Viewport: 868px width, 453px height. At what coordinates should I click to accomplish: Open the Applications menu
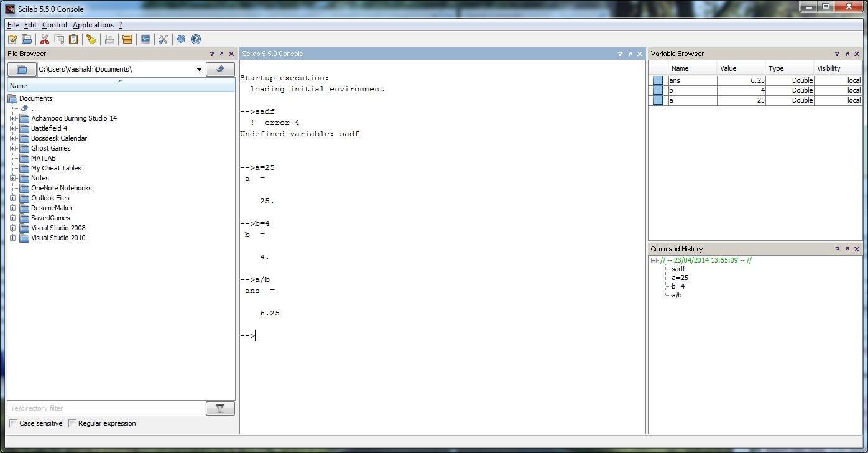[93, 25]
